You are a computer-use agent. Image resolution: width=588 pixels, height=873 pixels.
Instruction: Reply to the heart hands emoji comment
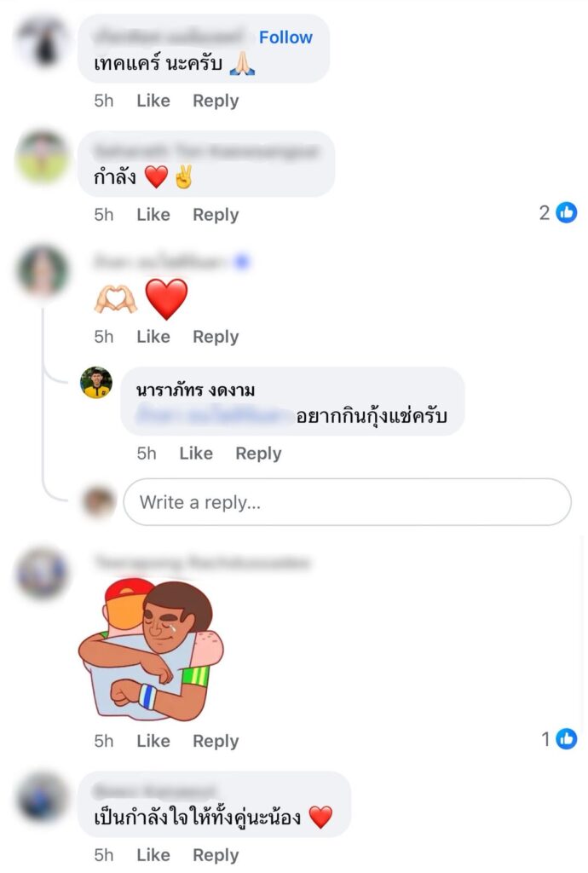[216, 336]
